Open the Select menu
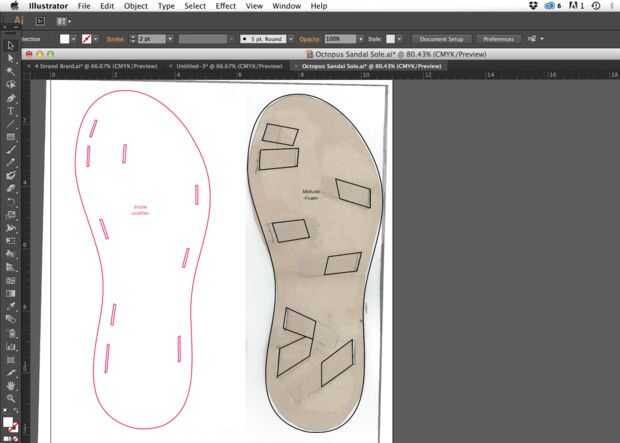 tap(195, 6)
